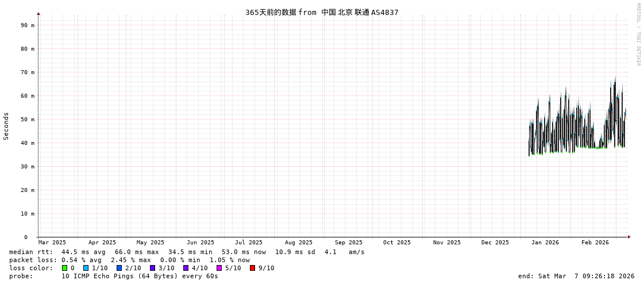Click the purple 3/10 loss swatch
644x284 pixels.
(152, 268)
